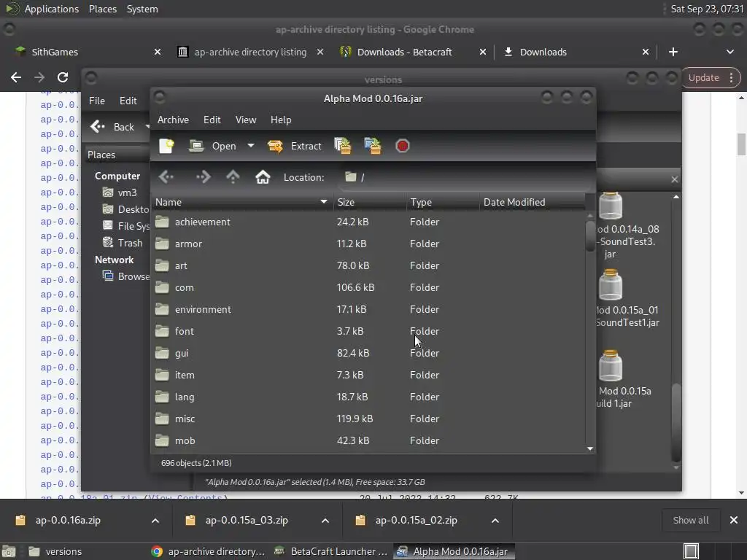Select the font folder
The width and height of the screenshot is (747, 560).
click(x=368, y=332)
